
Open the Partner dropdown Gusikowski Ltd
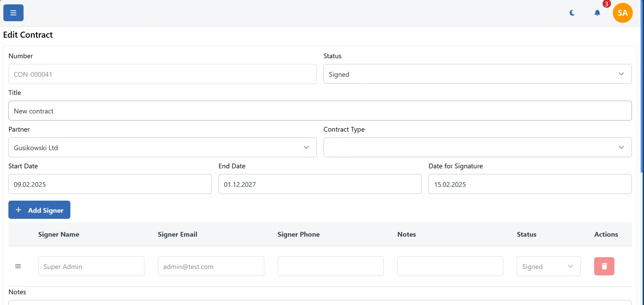162,147
